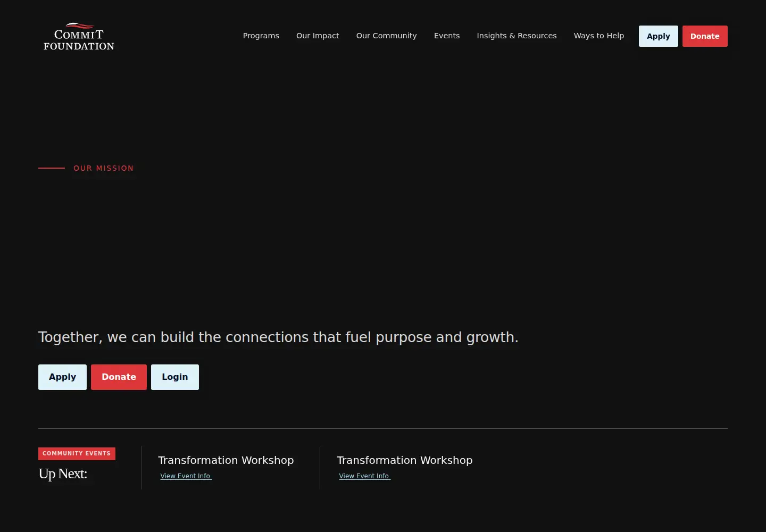View Event Info for the first workshop

(186, 476)
